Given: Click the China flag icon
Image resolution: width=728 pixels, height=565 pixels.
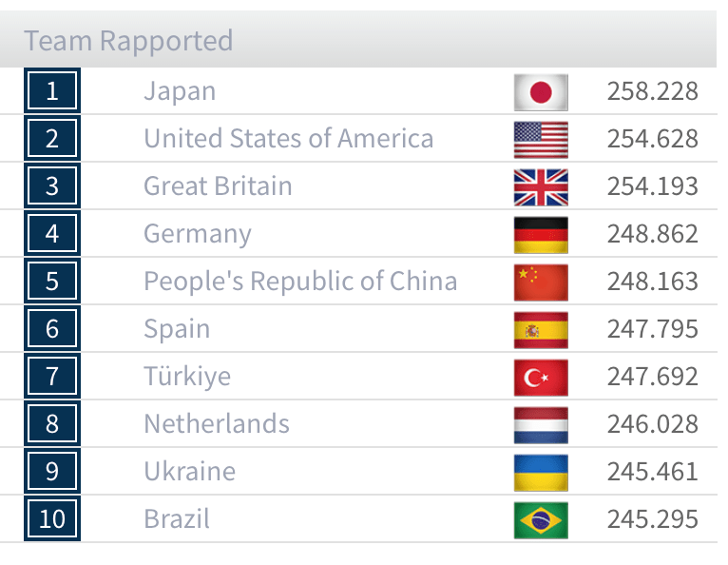Looking at the screenshot, I should [x=541, y=282].
